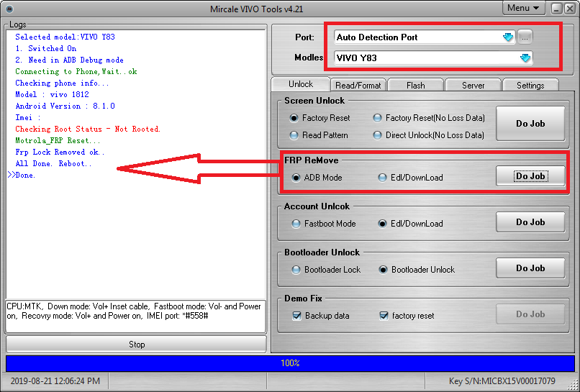This screenshot has width=580, height=392.
Task: Choose Edl/DownLoad under FRP ReMove
Action: click(x=382, y=178)
